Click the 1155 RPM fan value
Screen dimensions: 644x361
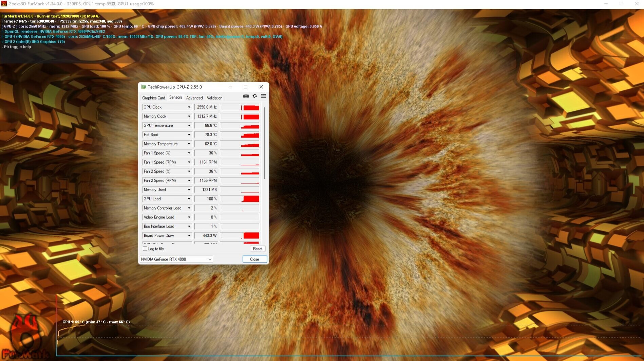pyautogui.click(x=206, y=181)
